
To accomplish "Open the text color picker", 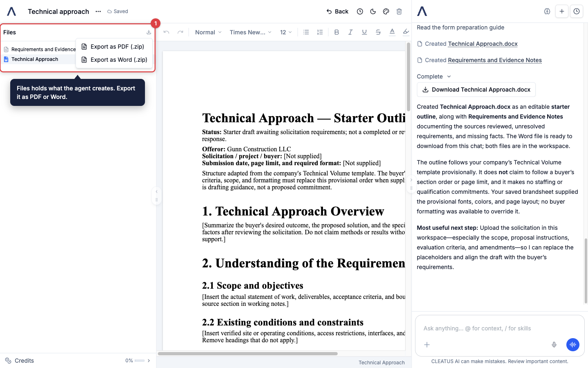I will coord(392,32).
